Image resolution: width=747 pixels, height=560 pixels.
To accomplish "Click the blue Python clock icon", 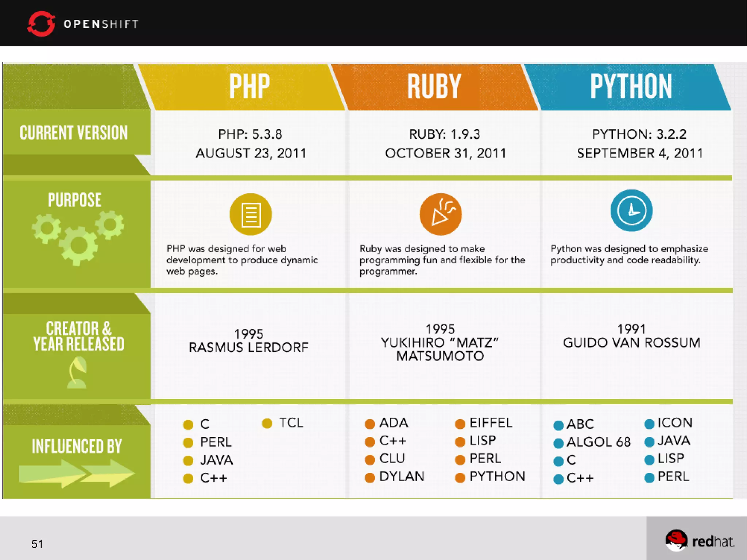I will [x=631, y=211].
